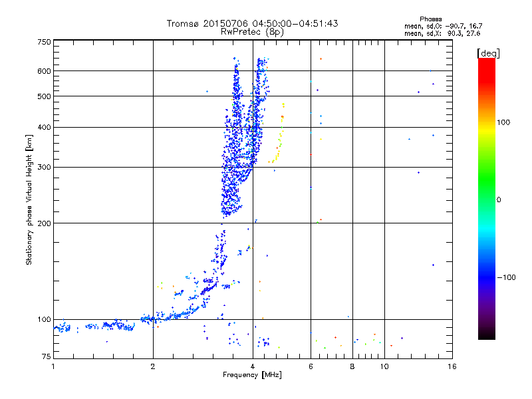The width and height of the screenshot is (532, 399).
Task: Click the 'Stationary phase Virtual Height [km]' axis title
Action: 29,199
